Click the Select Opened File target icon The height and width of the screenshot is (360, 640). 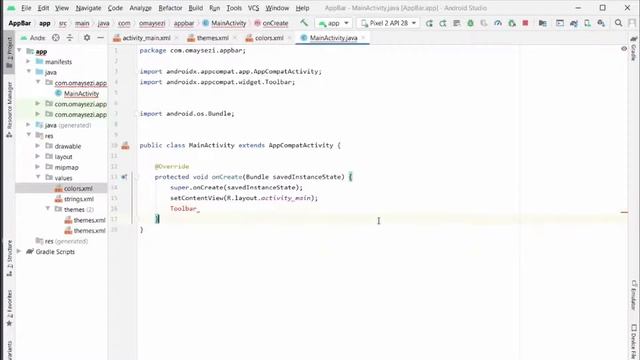[x=56, y=38]
